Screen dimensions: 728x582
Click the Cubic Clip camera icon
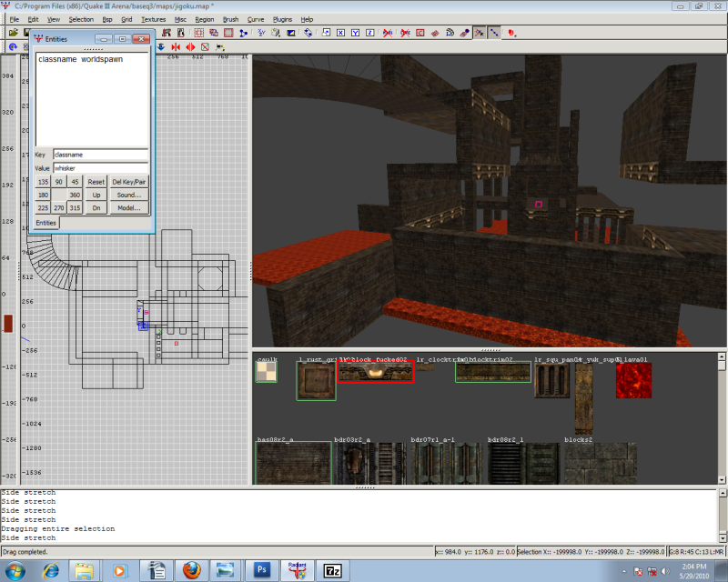(x=291, y=33)
